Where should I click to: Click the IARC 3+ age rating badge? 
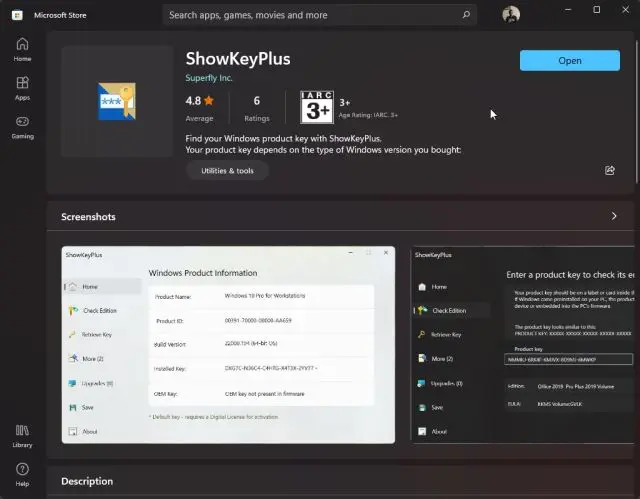[x=317, y=107]
